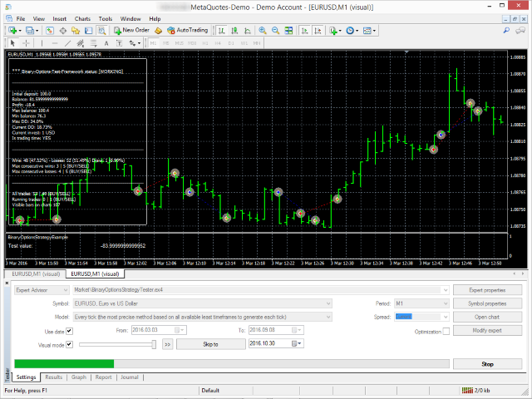The image size is (532, 399).
Task: Zoom out of the chart
Action: click(x=275, y=31)
